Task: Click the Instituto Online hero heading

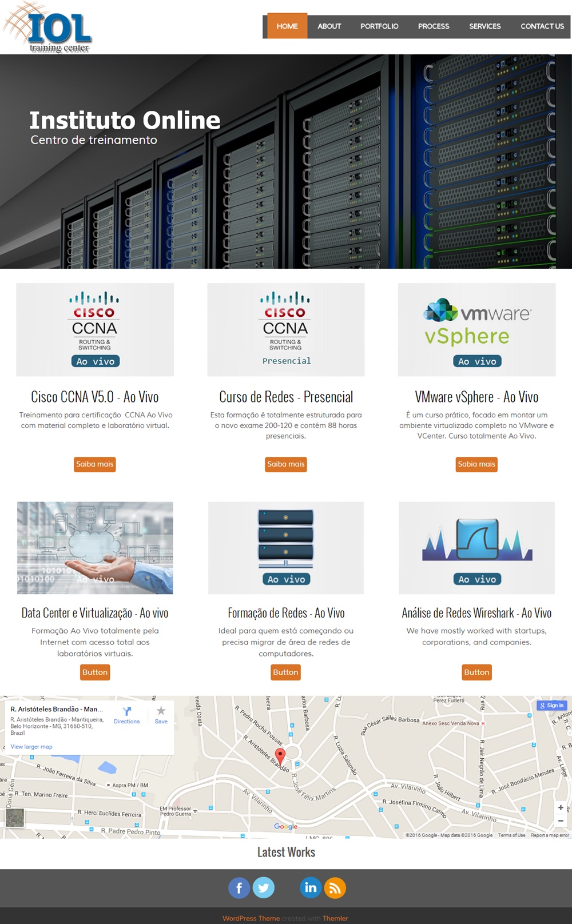Action: tap(125, 120)
